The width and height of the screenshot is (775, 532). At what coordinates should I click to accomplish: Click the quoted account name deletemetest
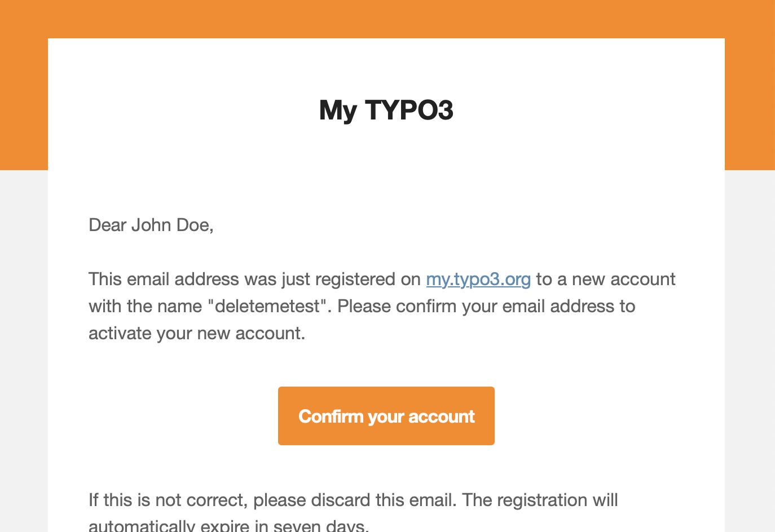coord(268,307)
